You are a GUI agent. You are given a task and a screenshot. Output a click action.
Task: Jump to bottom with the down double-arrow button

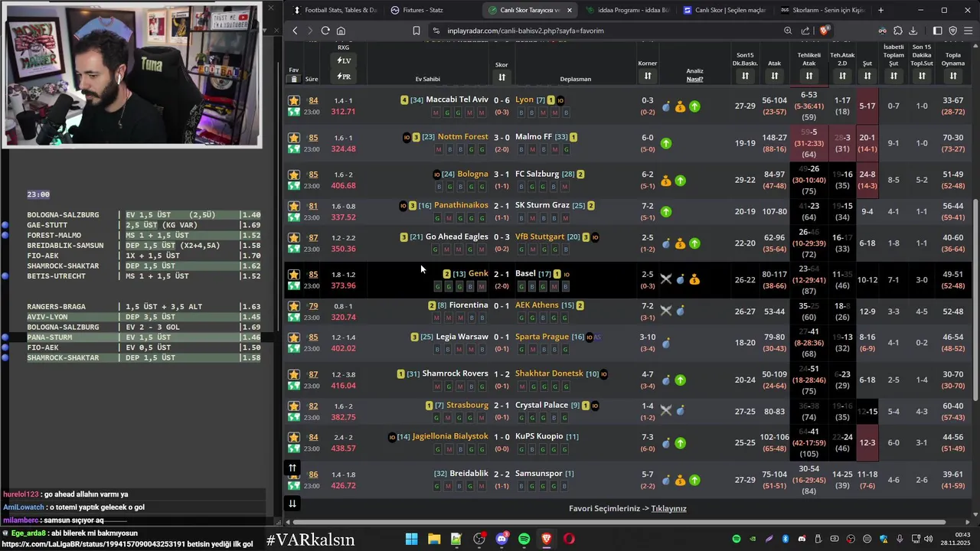coord(292,504)
